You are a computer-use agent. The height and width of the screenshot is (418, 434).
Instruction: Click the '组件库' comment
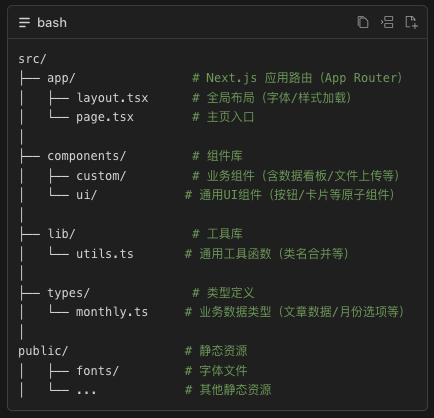pos(217,156)
